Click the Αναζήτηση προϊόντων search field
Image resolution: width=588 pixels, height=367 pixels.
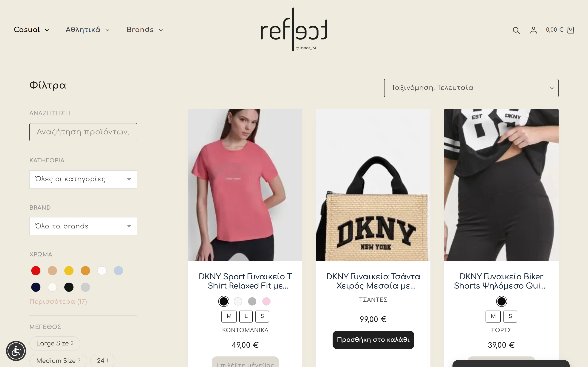(x=83, y=132)
